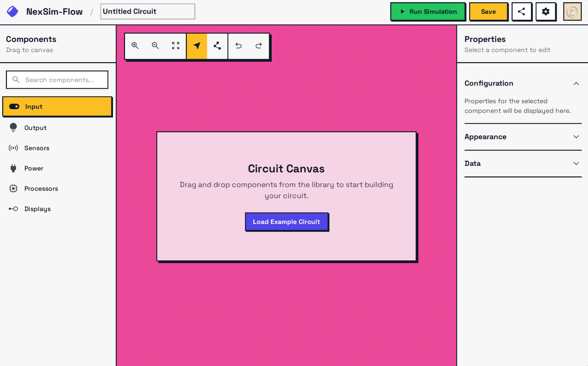Viewport: 588px width, 366px height.
Task: Select the Input component category
Action: click(57, 107)
